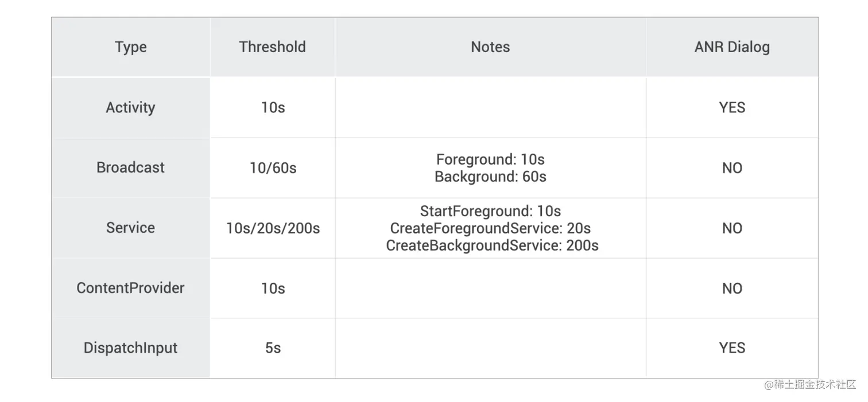Click the Background: 60s note text
The height and width of the screenshot is (402, 868).
coord(490,177)
